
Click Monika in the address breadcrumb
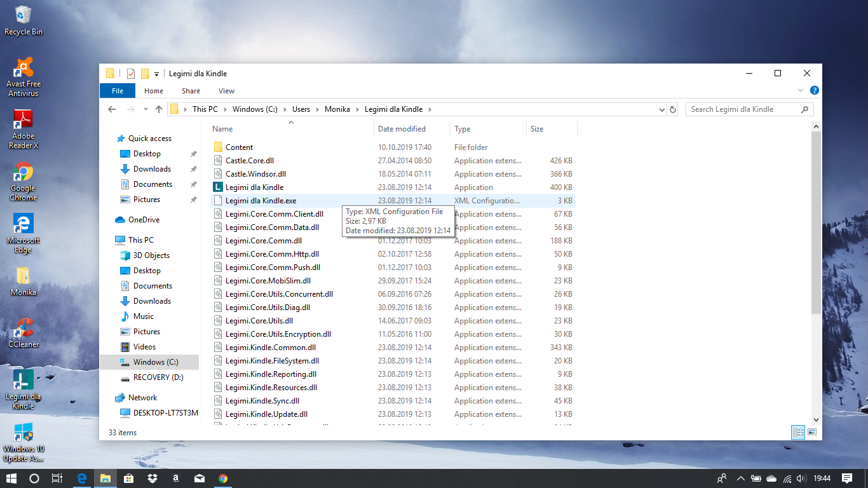pos(337,109)
